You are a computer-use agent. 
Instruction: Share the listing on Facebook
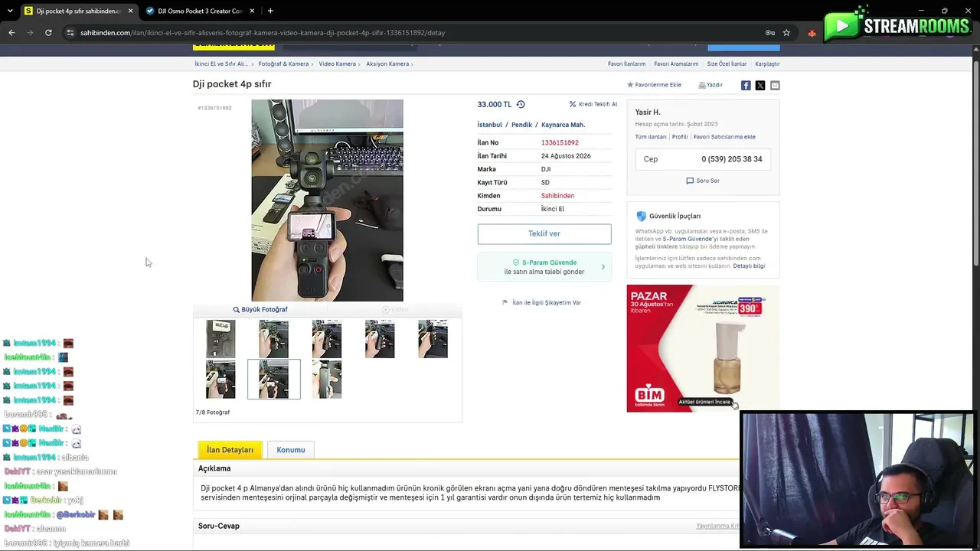(x=746, y=85)
